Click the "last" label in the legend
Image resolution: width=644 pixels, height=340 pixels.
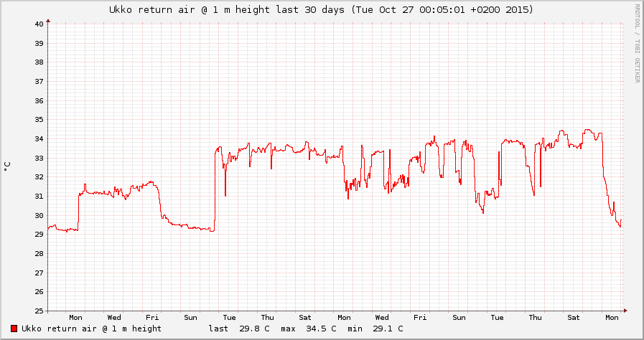(218, 329)
